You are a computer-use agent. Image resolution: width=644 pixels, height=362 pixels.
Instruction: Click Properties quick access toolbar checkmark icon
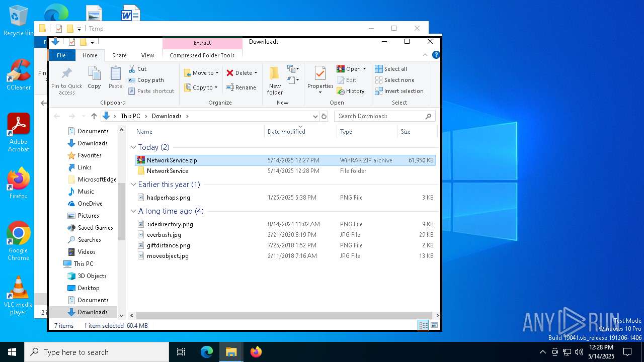(72, 42)
